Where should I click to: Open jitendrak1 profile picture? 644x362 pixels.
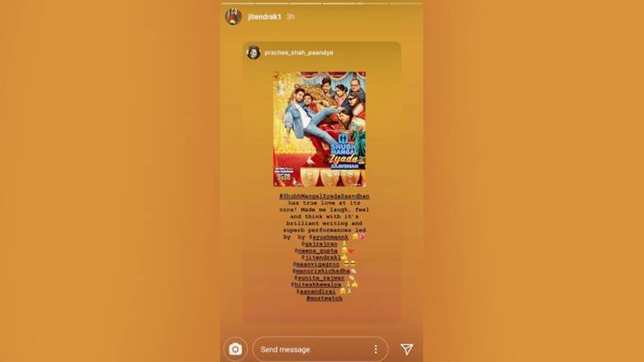tap(233, 16)
